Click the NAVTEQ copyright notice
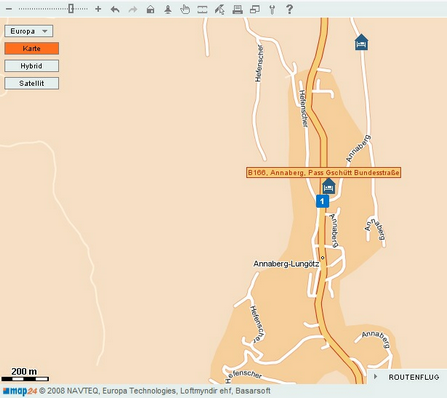This screenshot has height=398, width=447. 155,391
